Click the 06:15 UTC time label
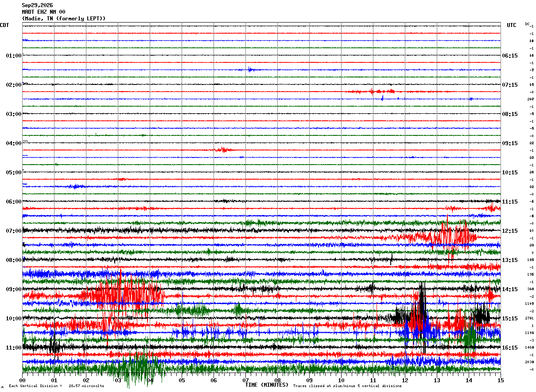 510,56
